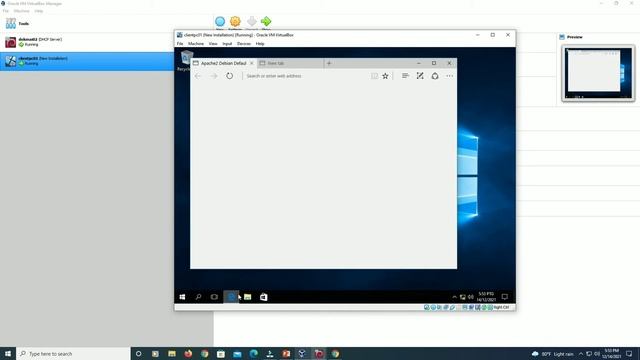Click guest network tray icon
The image size is (640, 360).
click(x=462, y=297)
